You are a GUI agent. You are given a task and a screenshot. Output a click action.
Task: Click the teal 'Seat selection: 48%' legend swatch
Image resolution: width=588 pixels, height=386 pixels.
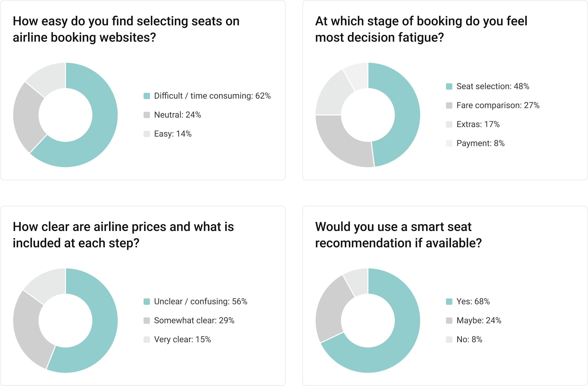pos(449,86)
